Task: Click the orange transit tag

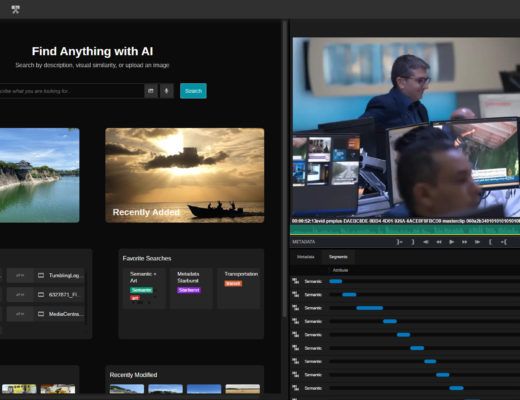Action: coord(233,283)
